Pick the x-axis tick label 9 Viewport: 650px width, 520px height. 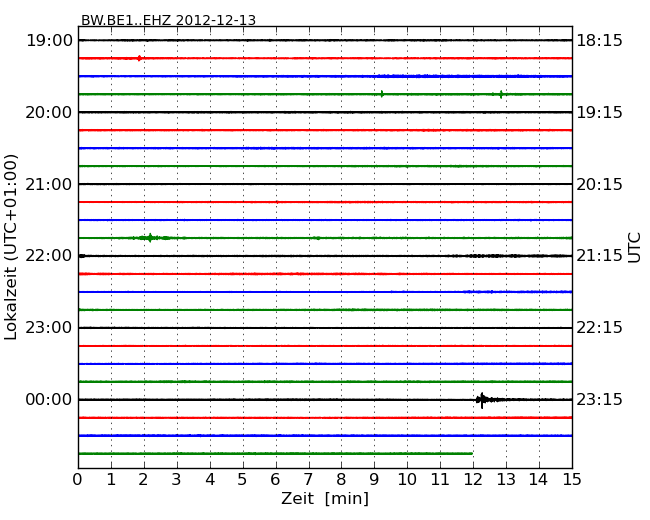tap(374, 479)
